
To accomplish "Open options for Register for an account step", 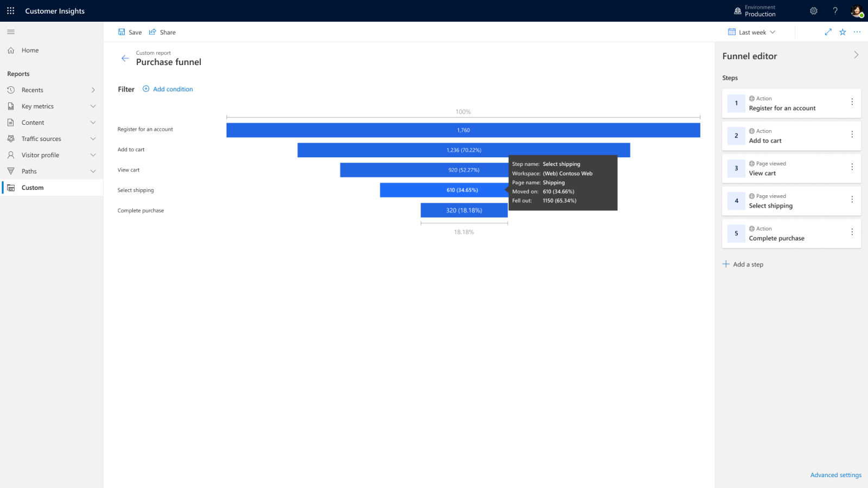I will coord(852,102).
